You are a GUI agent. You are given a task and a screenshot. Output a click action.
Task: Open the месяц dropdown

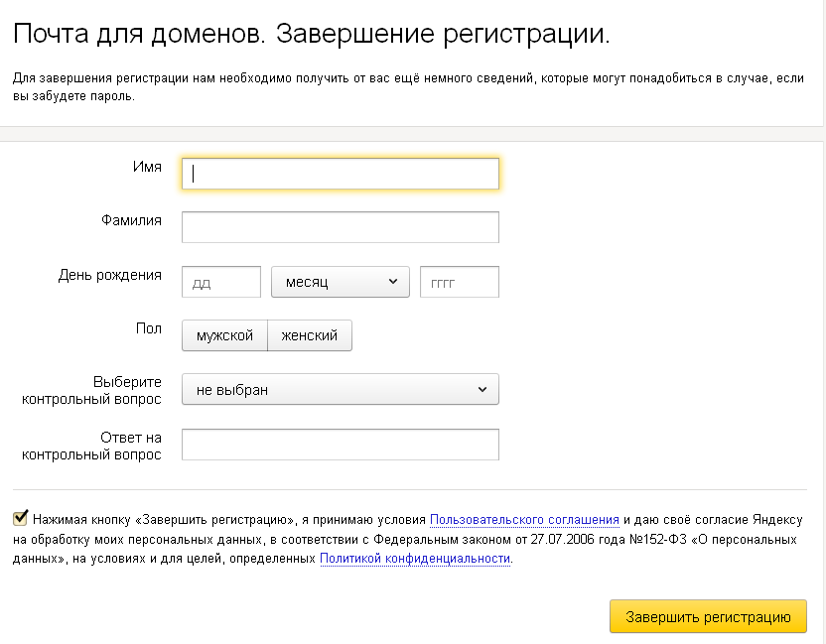[340, 281]
